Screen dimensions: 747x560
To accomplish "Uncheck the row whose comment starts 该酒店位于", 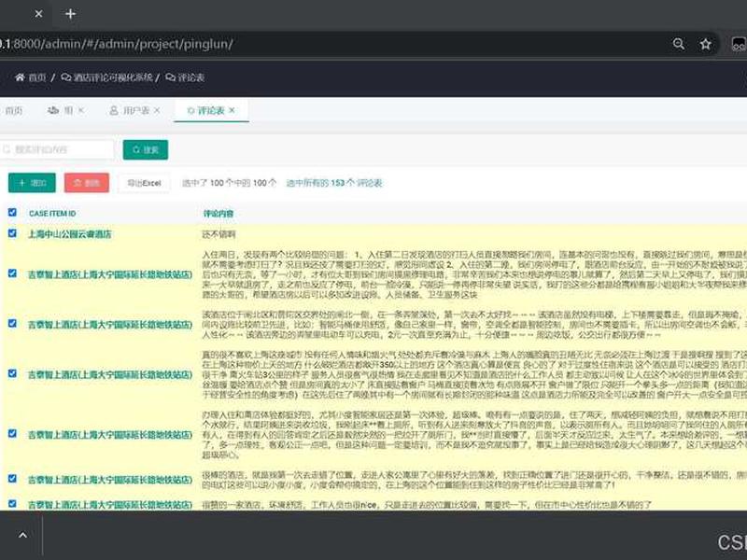I will point(12,323).
